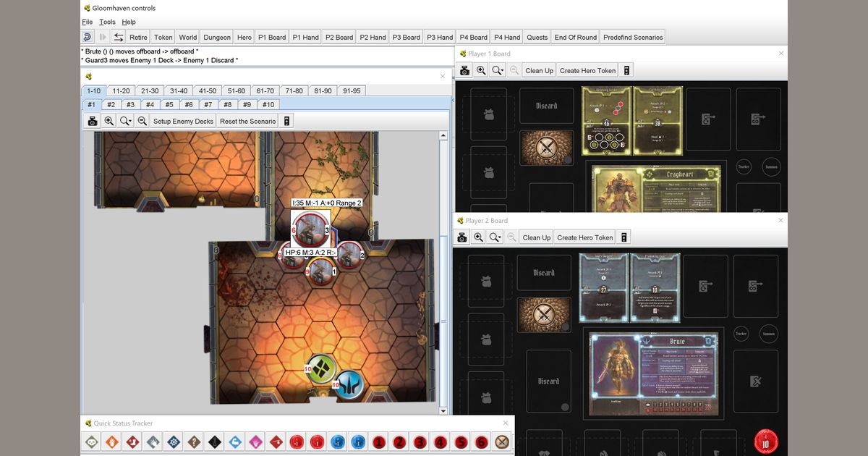The height and width of the screenshot is (456, 868).
Task: Open the File menu
Action: 85,22
